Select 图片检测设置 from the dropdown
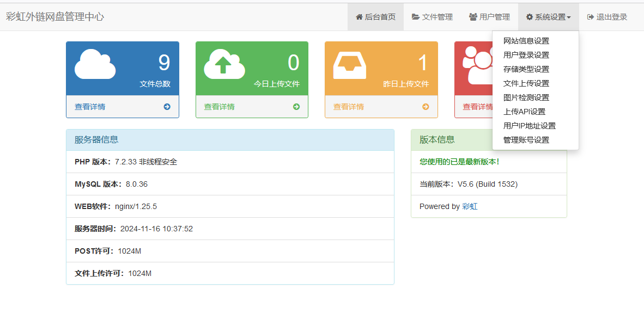Screen dimensions: 644x313 tap(535, 97)
